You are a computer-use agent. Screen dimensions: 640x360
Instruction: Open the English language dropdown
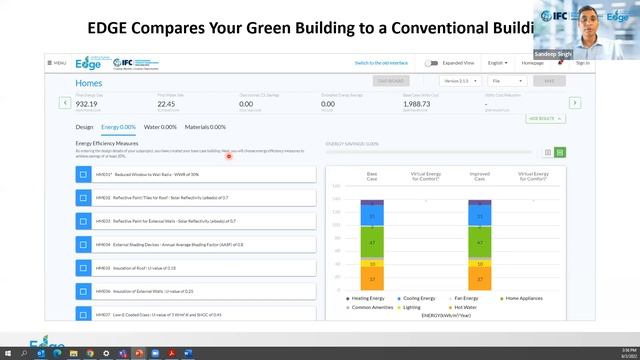point(498,63)
